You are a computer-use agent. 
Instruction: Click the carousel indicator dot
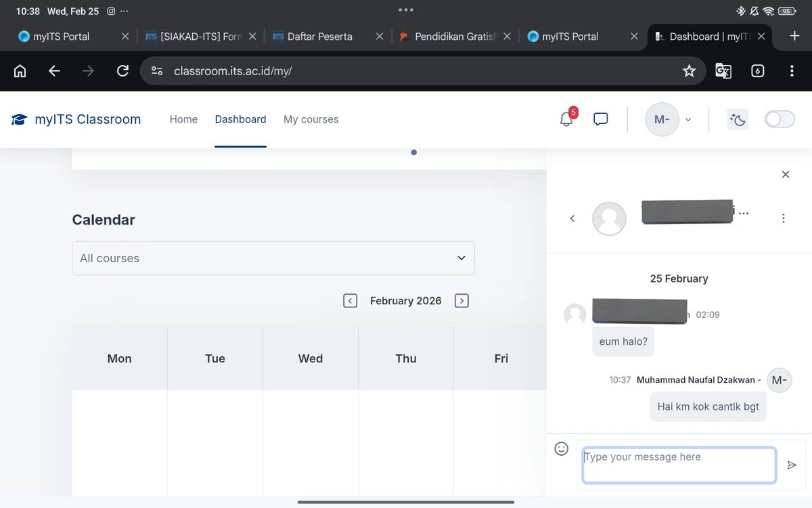413,152
